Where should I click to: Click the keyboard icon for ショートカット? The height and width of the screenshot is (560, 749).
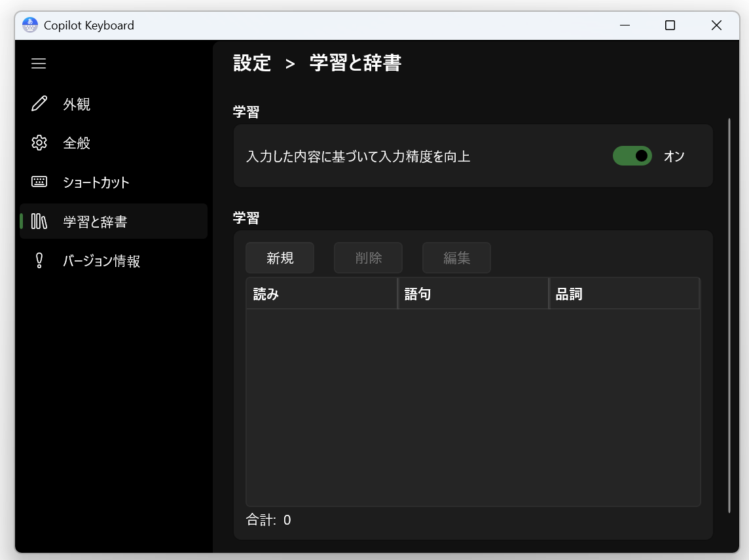pos(39,182)
